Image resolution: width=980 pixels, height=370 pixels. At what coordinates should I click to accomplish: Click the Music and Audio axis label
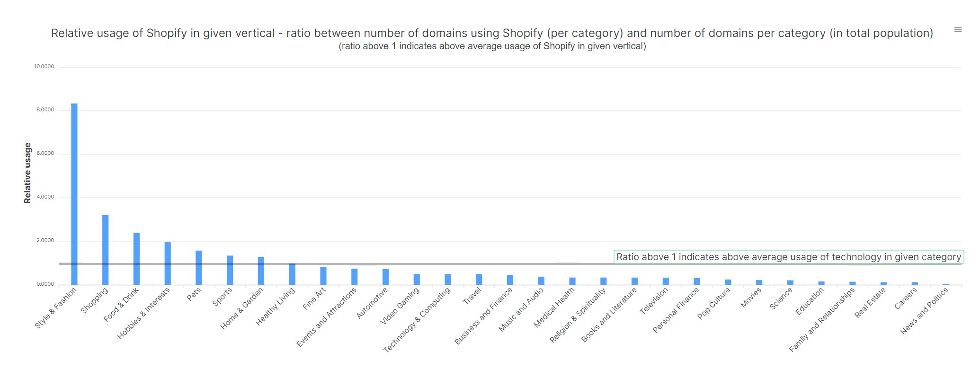tap(521, 310)
